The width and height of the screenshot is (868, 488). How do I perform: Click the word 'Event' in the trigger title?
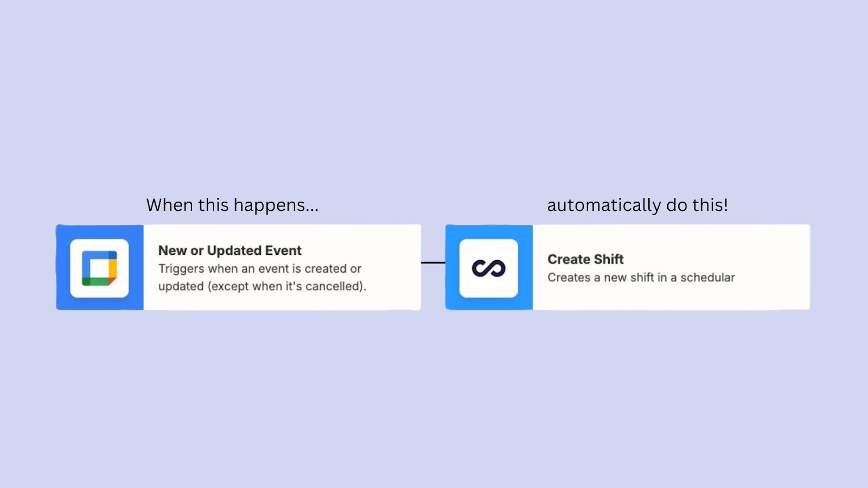coord(283,251)
